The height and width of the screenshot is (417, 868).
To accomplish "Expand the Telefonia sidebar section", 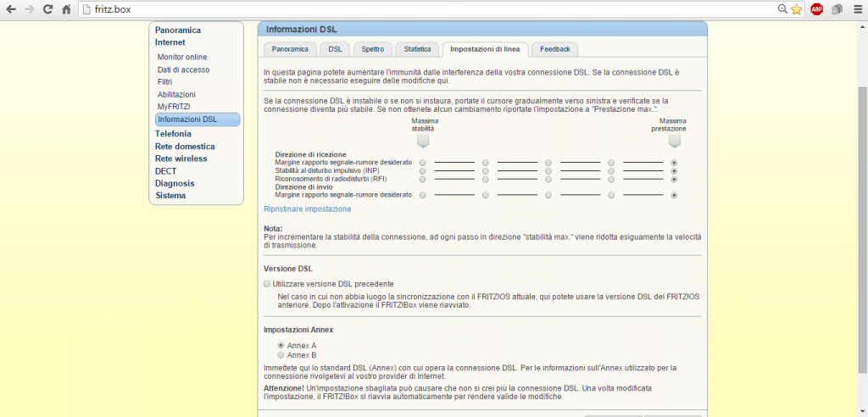I will pos(173,134).
